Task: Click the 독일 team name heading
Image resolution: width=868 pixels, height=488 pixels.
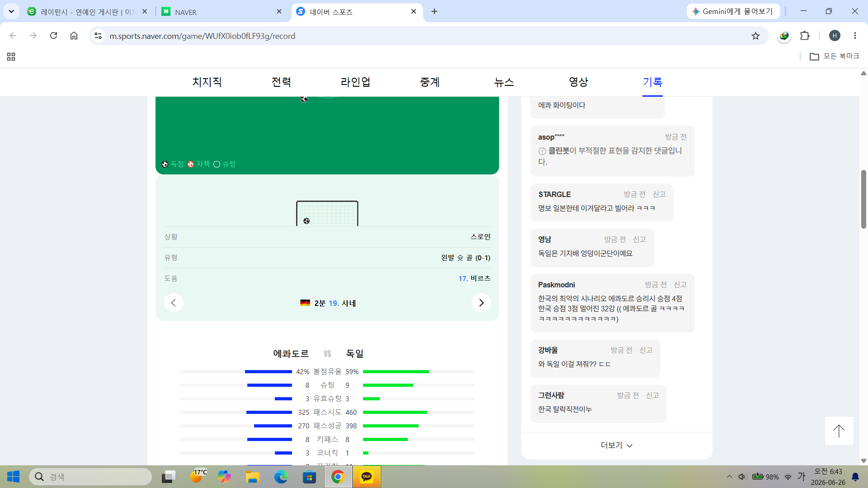Action: (x=355, y=354)
